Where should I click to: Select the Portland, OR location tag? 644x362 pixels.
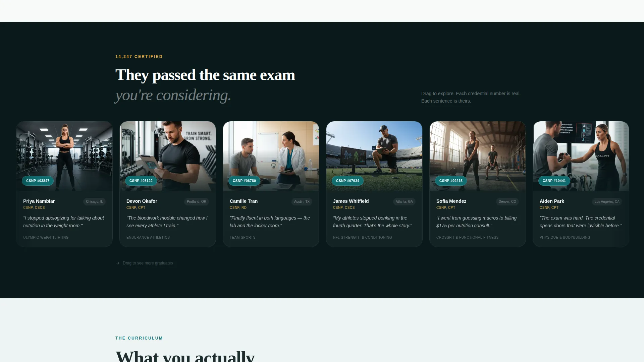(196, 201)
